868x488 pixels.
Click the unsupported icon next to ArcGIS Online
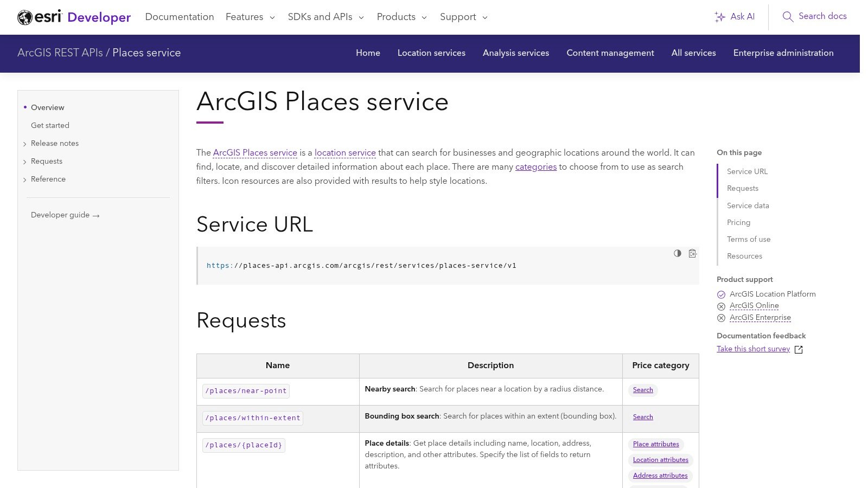(x=721, y=306)
